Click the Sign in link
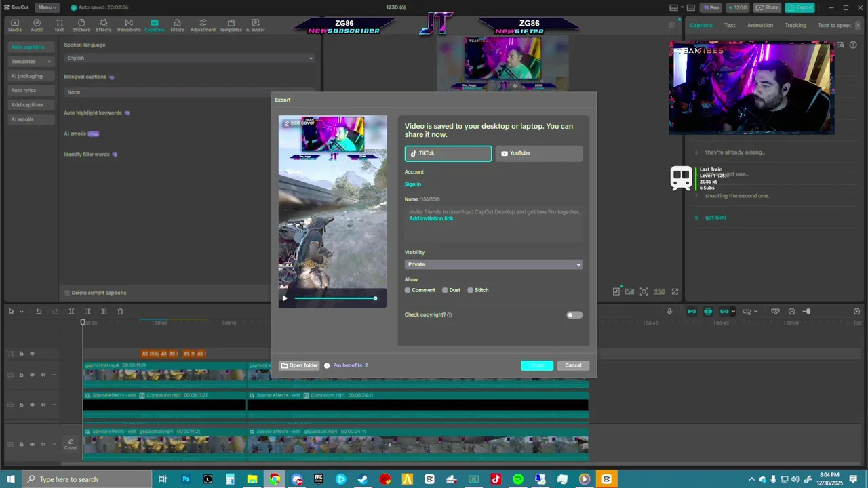The width and height of the screenshot is (868, 488). pos(413,184)
